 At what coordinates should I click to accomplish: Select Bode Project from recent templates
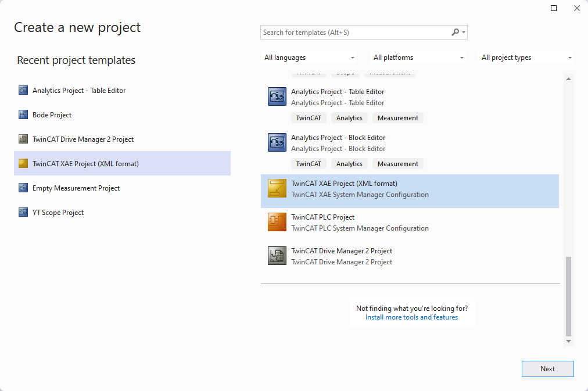[122, 114]
